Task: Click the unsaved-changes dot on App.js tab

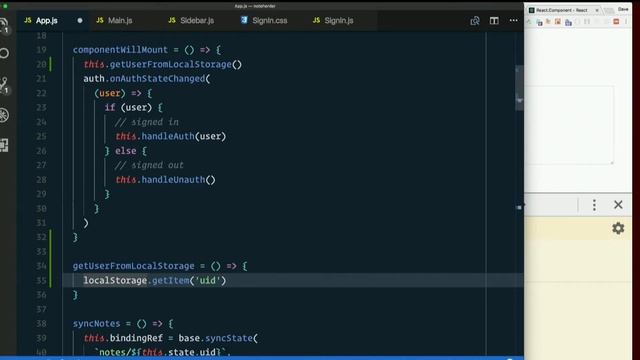Action: tap(80, 20)
